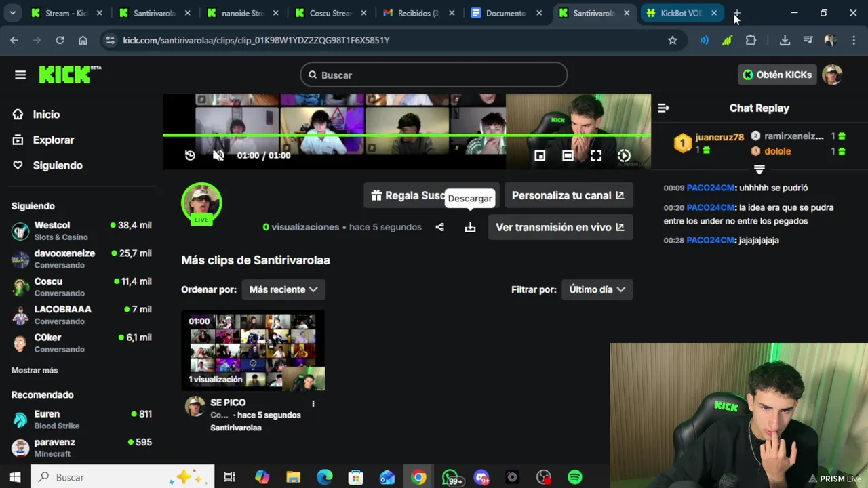
Task: Open WhatsApp from the taskbar
Action: tap(451, 477)
